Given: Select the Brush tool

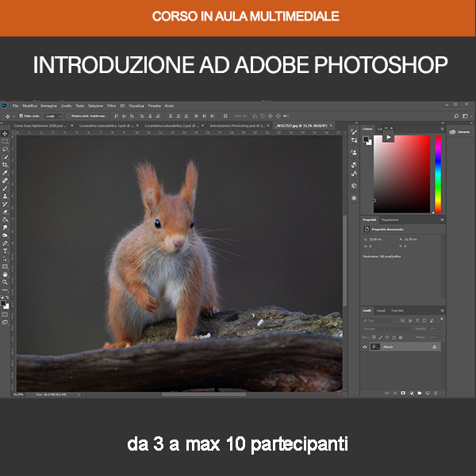Looking at the screenshot, I should coord(5,188).
